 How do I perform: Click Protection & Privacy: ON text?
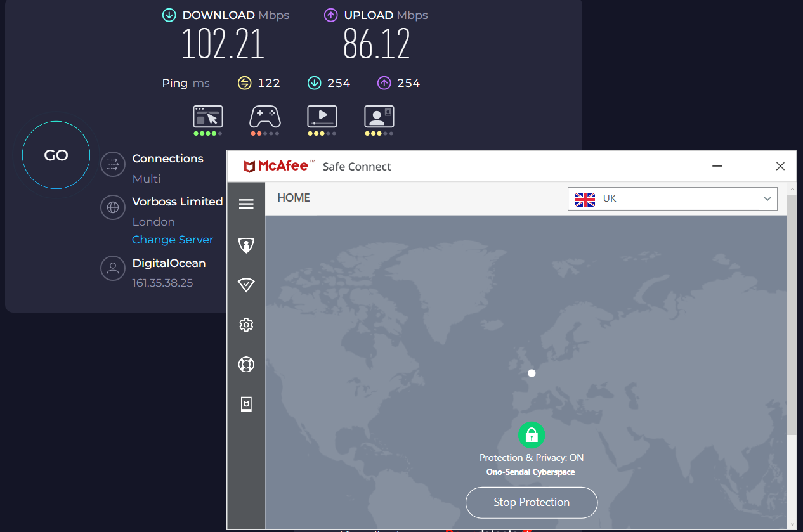[x=532, y=458]
